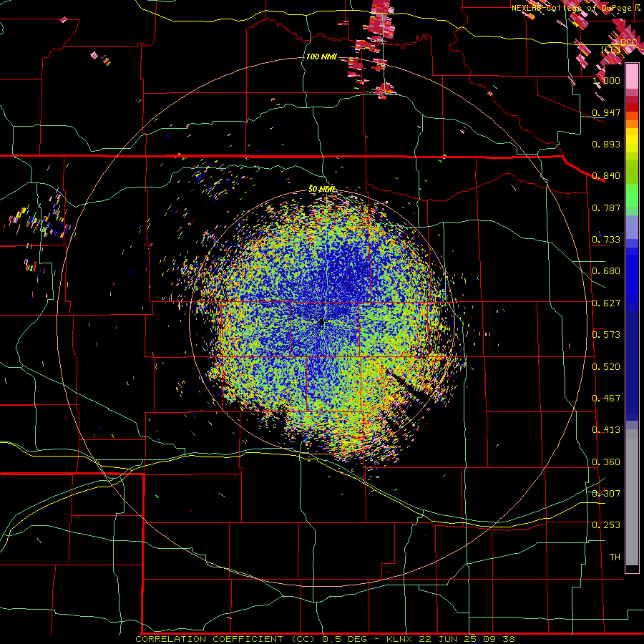Click the 0.840 color scale label

click(606, 175)
